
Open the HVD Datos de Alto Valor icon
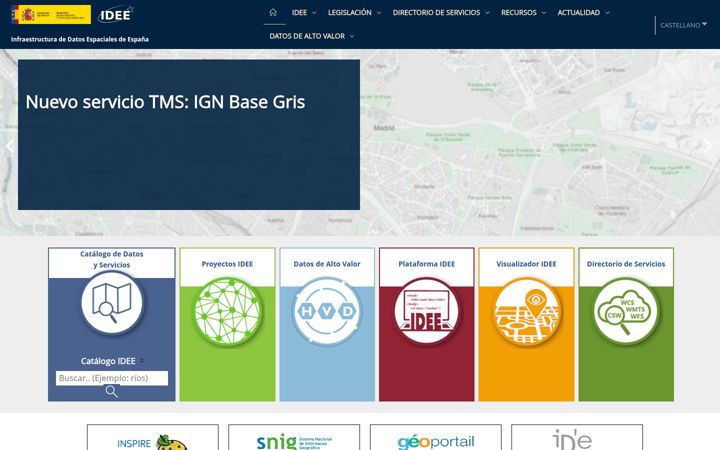coord(327,311)
